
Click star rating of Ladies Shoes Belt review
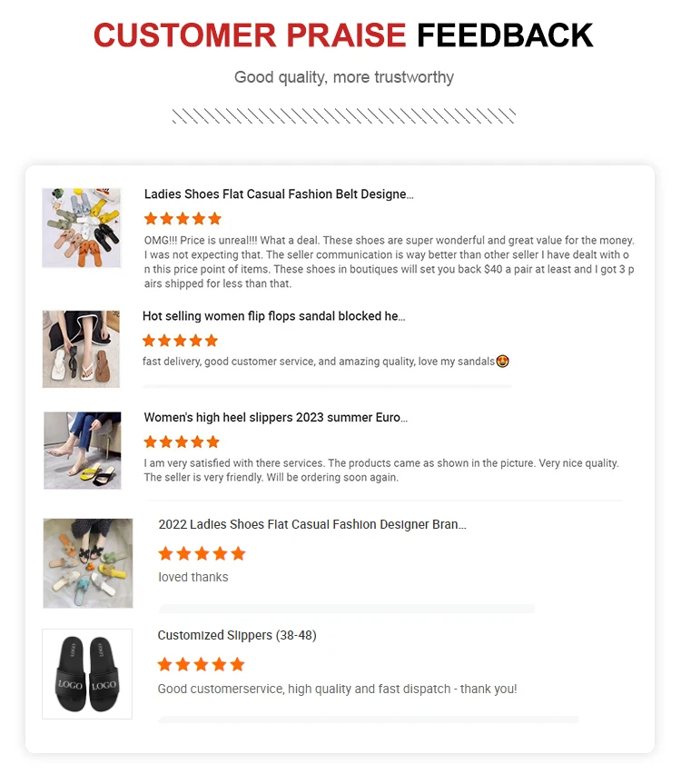point(183,219)
